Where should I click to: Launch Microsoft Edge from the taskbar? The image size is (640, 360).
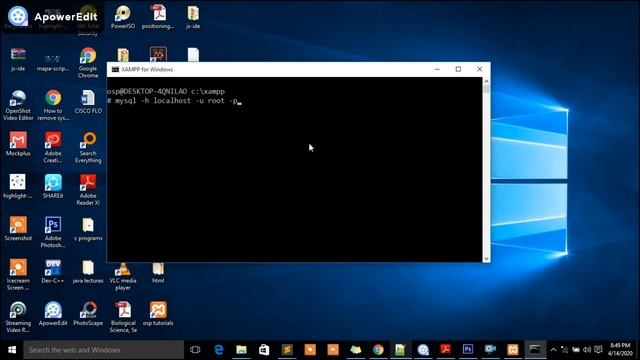coord(219,350)
